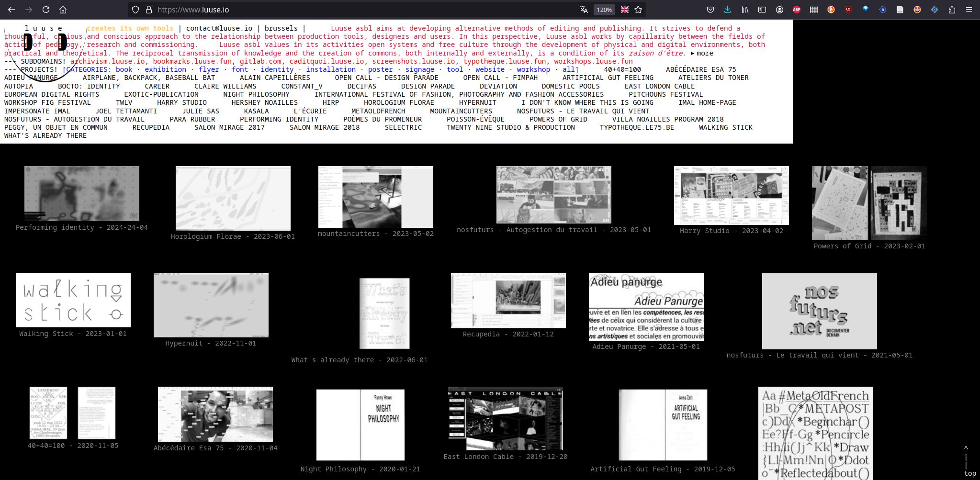Viewport: 980px width, 480px height.
Task: Open the Adblock Plus extension
Action: click(x=797, y=10)
